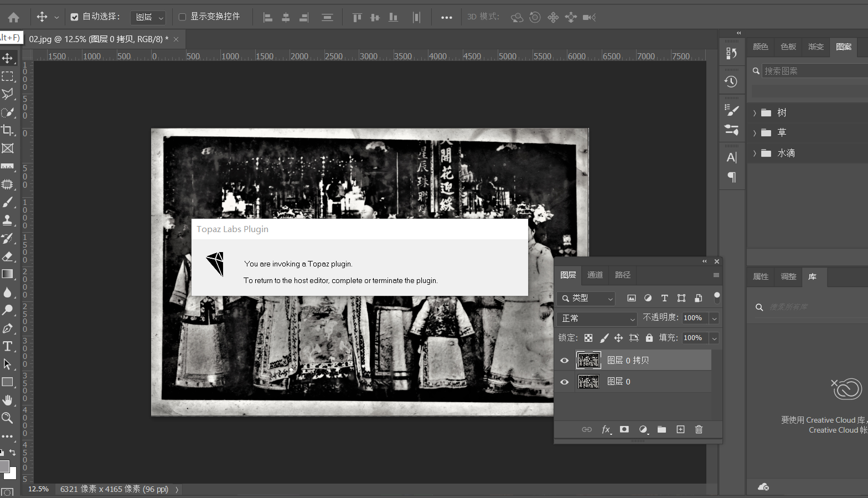Open the Paragraph panel icon

pos(731,177)
